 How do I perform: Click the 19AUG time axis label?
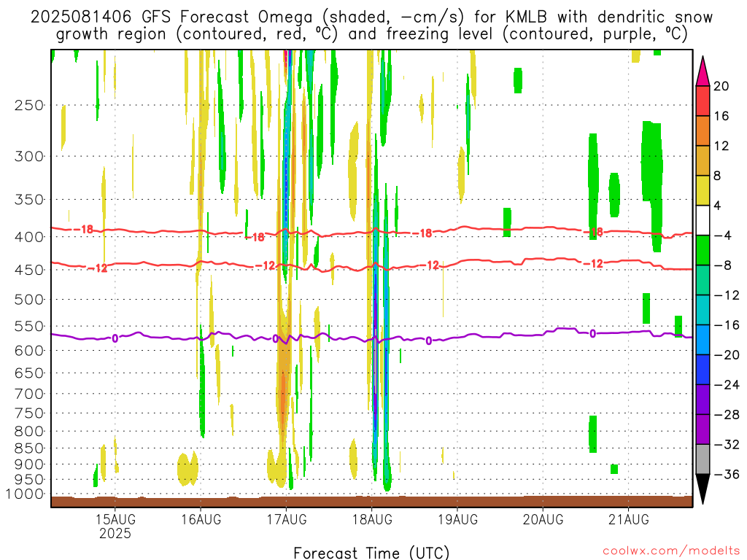(458, 519)
